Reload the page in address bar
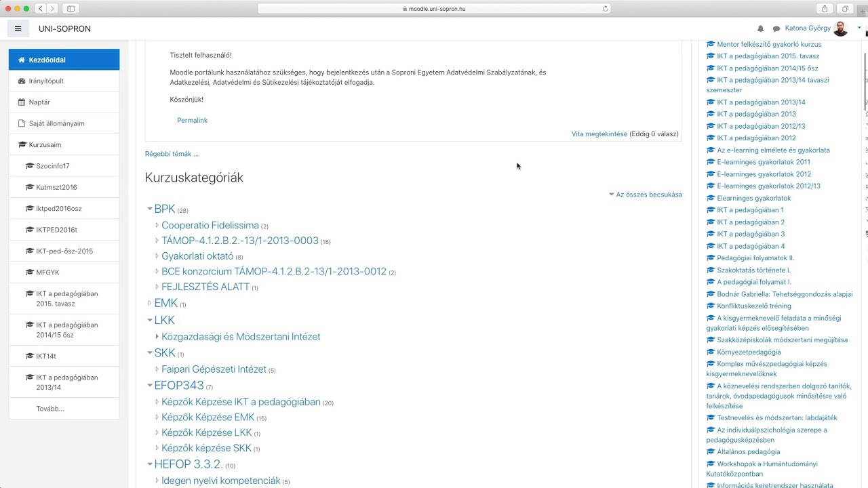The height and width of the screenshot is (488, 868). pyautogui.click(x=606, y=9)
